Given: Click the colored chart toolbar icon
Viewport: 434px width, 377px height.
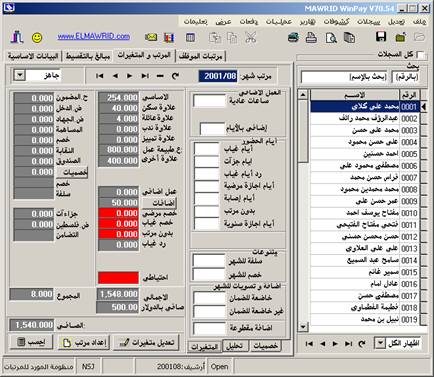Looking at the screenshot, I should (x=169, y=37).
